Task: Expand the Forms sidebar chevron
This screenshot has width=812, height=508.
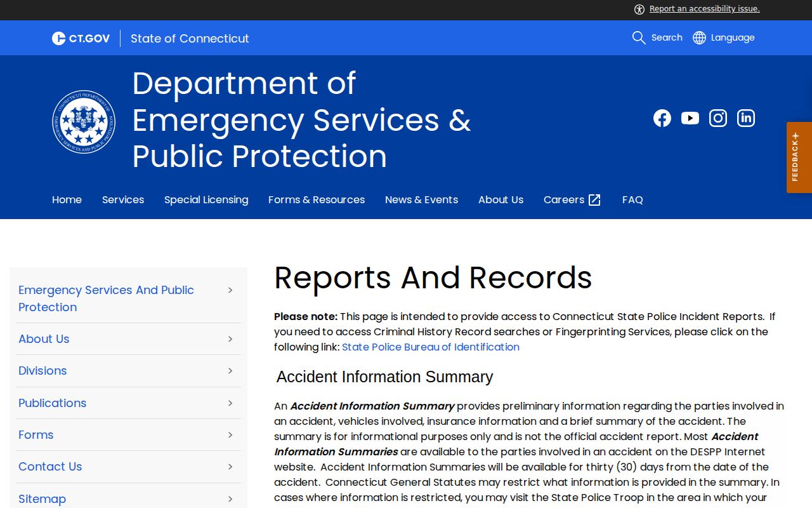Action: tap(230, 435)
